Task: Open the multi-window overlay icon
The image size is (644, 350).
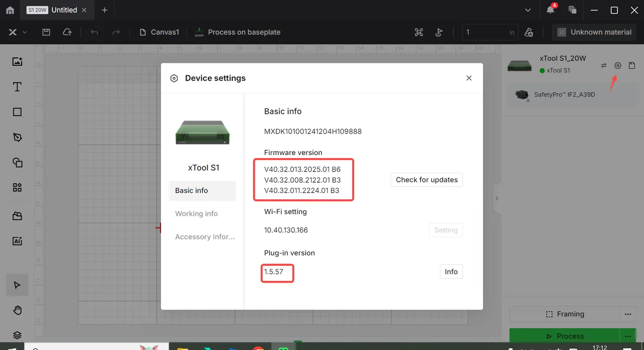Action: click(572, 10)
